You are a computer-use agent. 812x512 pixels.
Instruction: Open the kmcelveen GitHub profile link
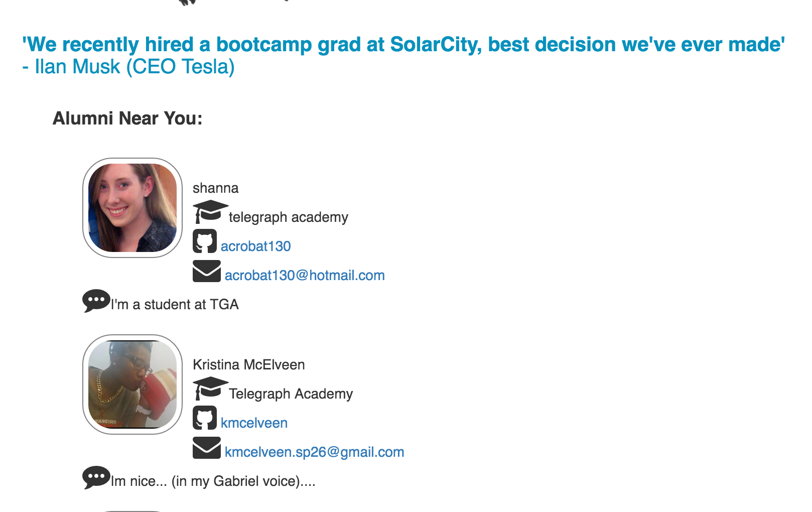pos(254,423)
